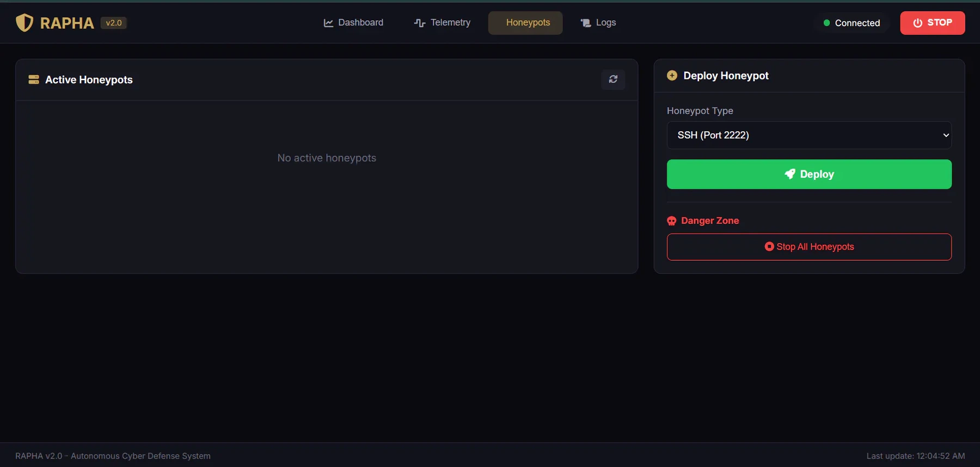Click the Telemetry pulse icon

419,23
